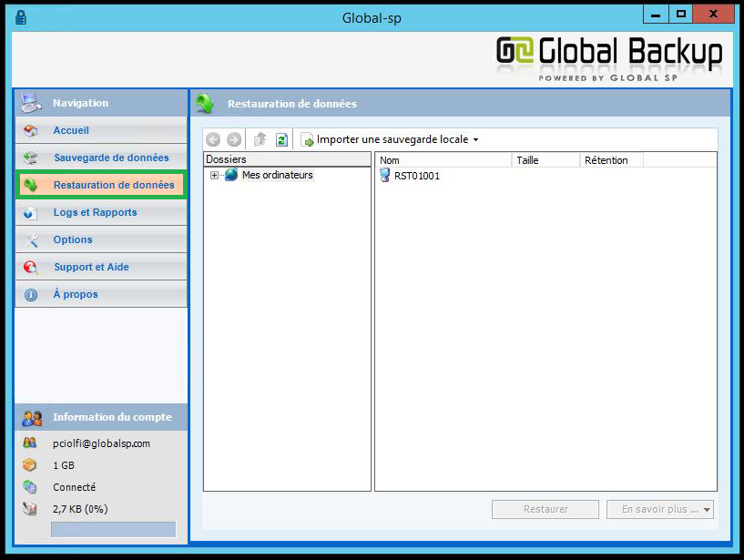Go up one folder level icon
Screen dimensions: 744x560
[x=260, y=139]
